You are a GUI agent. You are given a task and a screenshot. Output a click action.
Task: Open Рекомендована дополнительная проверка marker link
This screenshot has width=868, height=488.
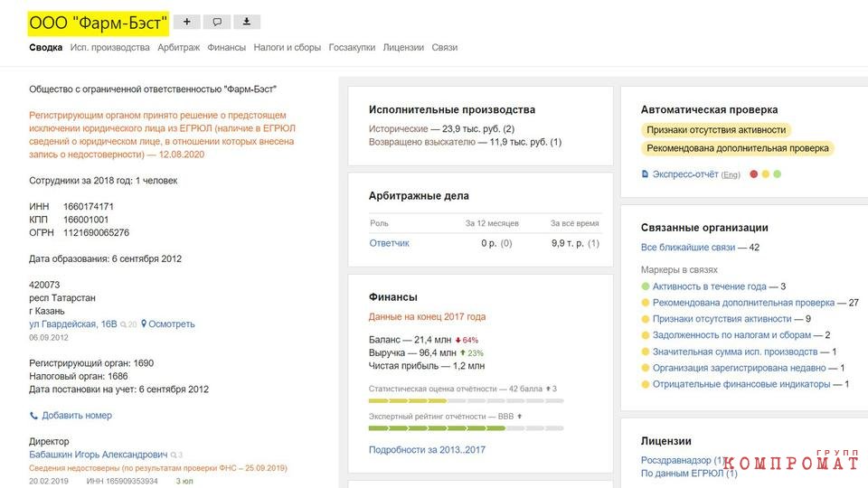pos(743,303)
